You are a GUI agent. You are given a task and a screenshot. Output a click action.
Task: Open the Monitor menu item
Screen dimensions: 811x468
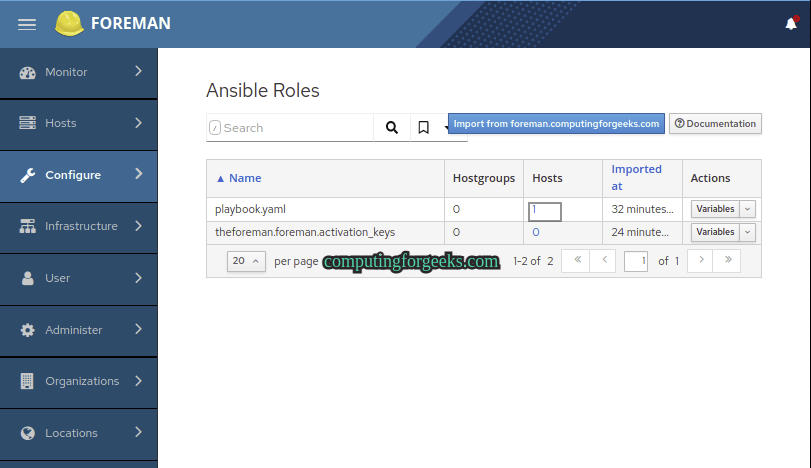point(79,72)
